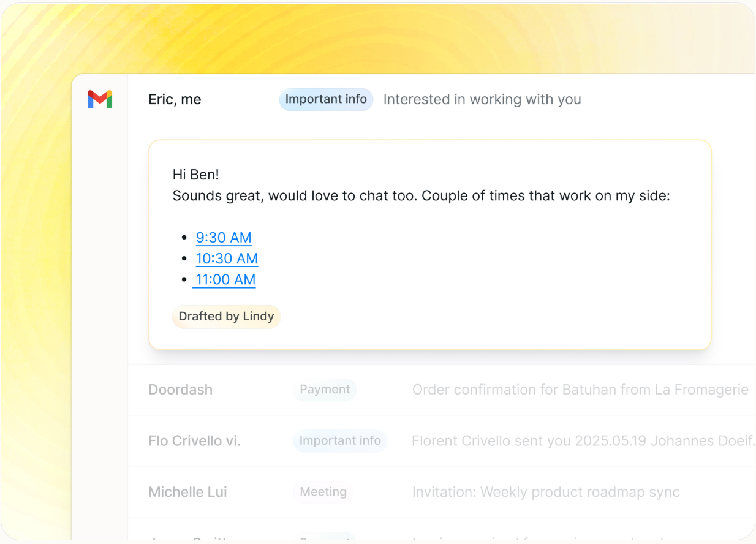Place cursor in 'Sounds great' draft sentence
This screenshot has width=756, height=544.
(x=421, y=196)
